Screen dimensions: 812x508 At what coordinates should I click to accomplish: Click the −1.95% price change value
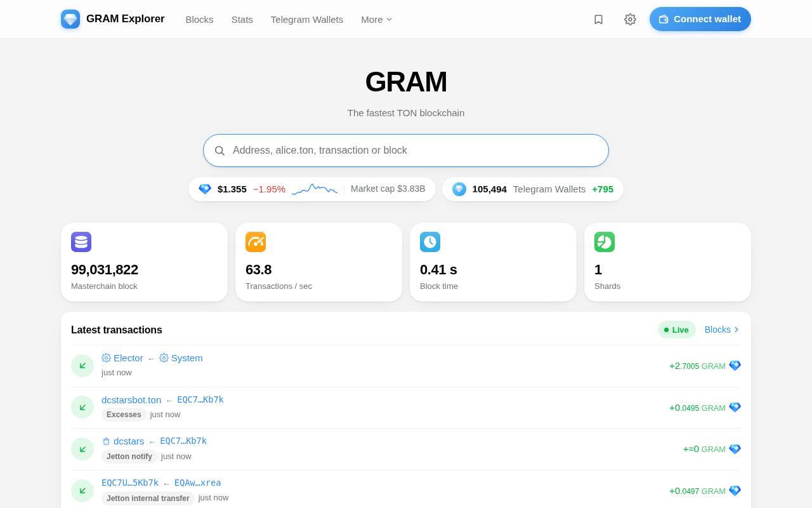pos(269,189)
